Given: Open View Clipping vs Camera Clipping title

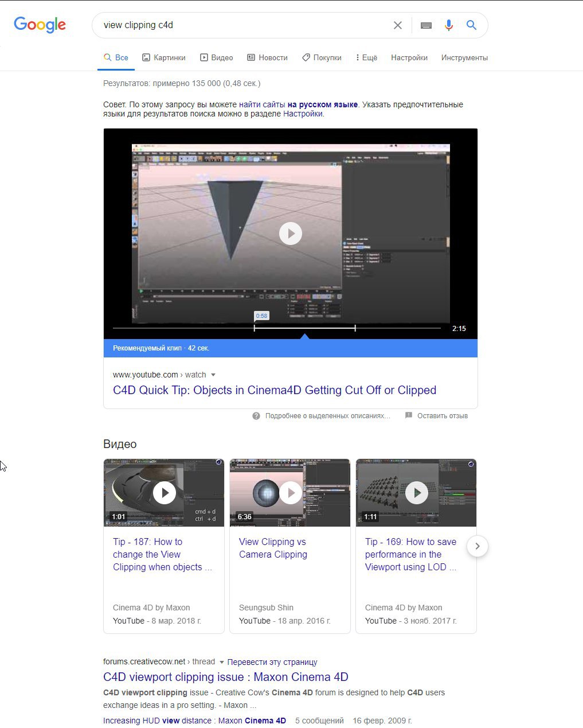Looking at the screenshot, I should pyautogui.click(x=273, y=548).
